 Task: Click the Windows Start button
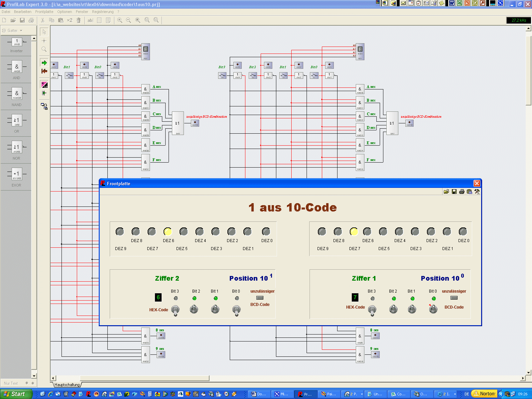coord(15,394)
